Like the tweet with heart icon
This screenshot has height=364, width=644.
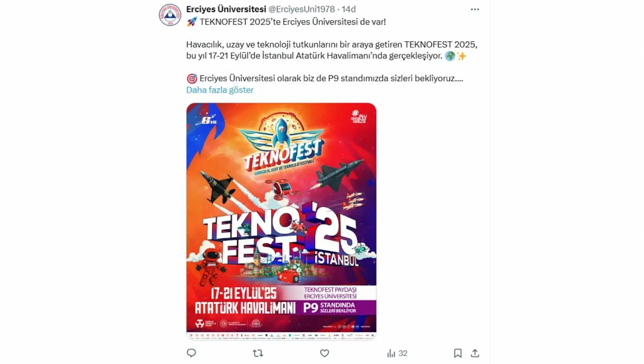325,353
